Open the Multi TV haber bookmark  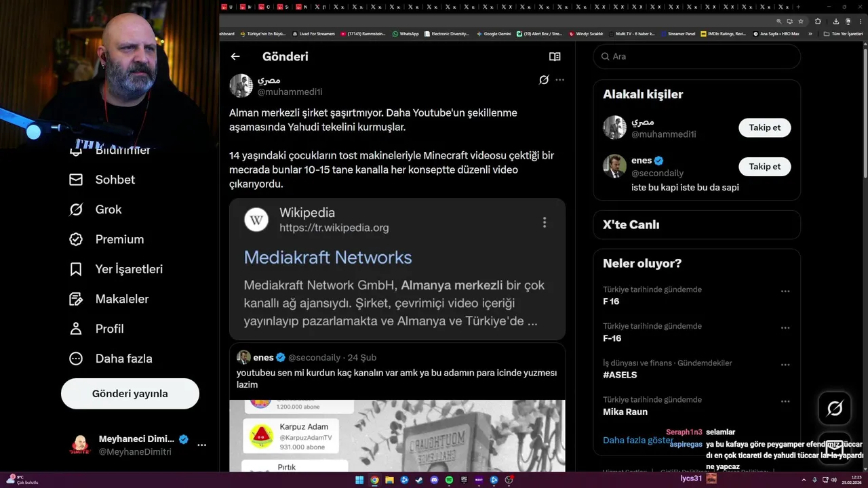tap(632, 33)
